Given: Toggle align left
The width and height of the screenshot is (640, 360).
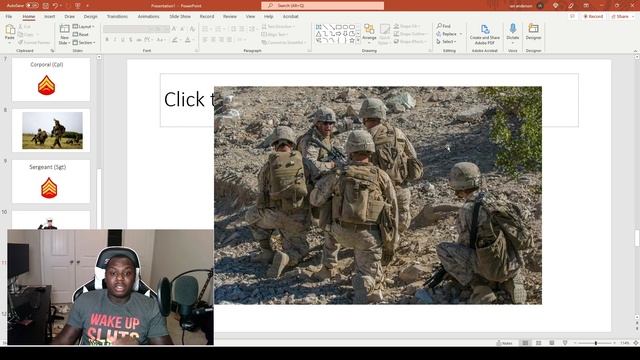Looking at the screenshot, I should 205,40.
